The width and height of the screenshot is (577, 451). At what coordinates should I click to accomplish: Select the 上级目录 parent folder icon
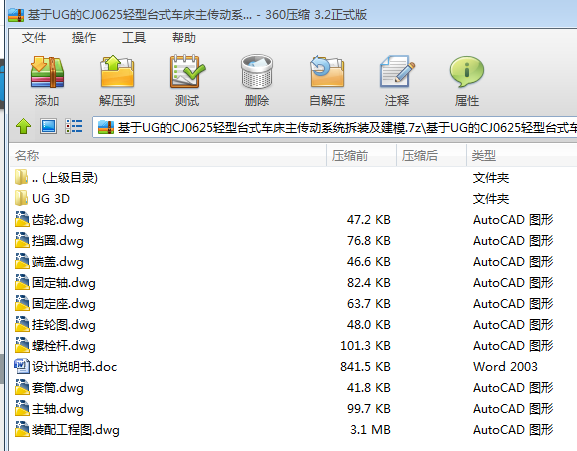coord(21,177)
